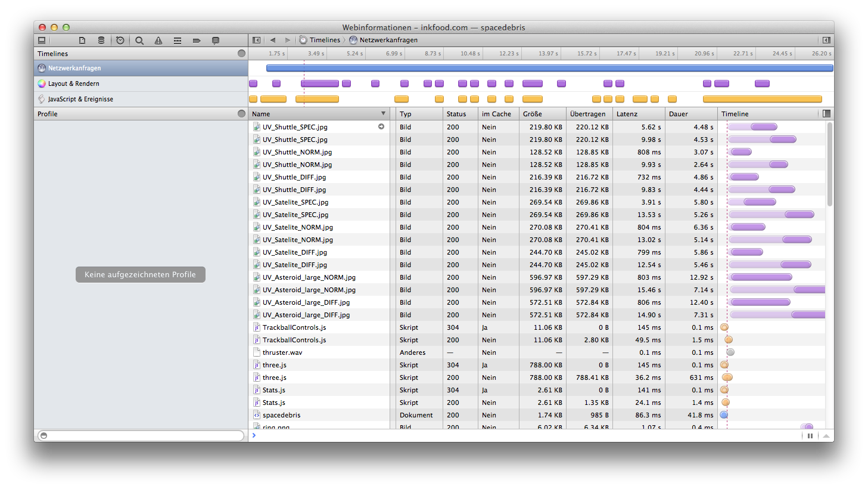
Task: Open the Netzwerkanfragen path breadcrumb
Action: click(384, 40)
